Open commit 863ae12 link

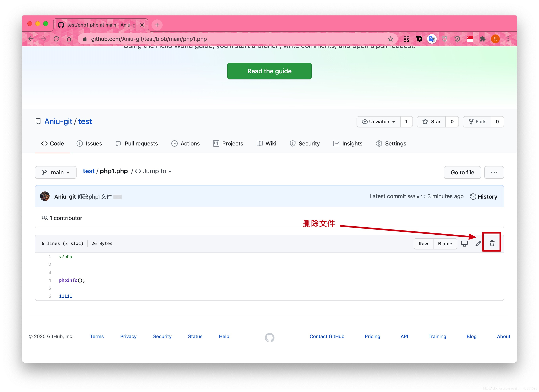[417, 197]
